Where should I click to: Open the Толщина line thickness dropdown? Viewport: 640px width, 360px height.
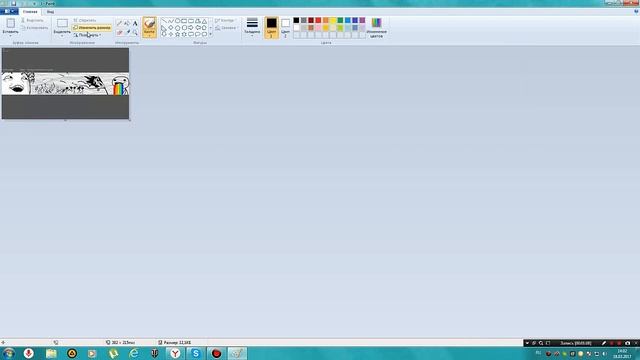tap(252, 27)
